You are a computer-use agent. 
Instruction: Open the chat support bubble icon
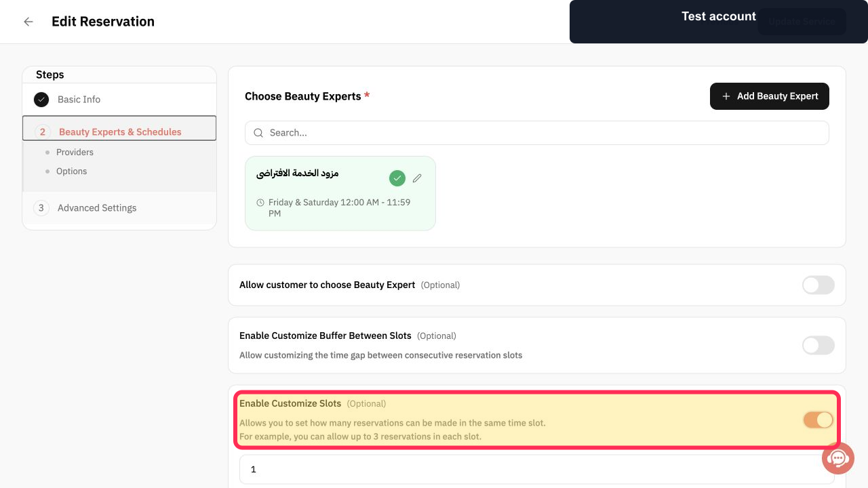point(838,458)
